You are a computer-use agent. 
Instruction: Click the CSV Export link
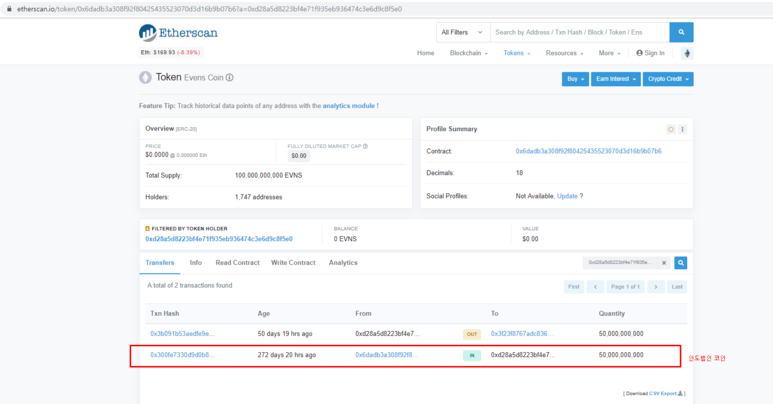pyautogui.click(x=665, y=394)
